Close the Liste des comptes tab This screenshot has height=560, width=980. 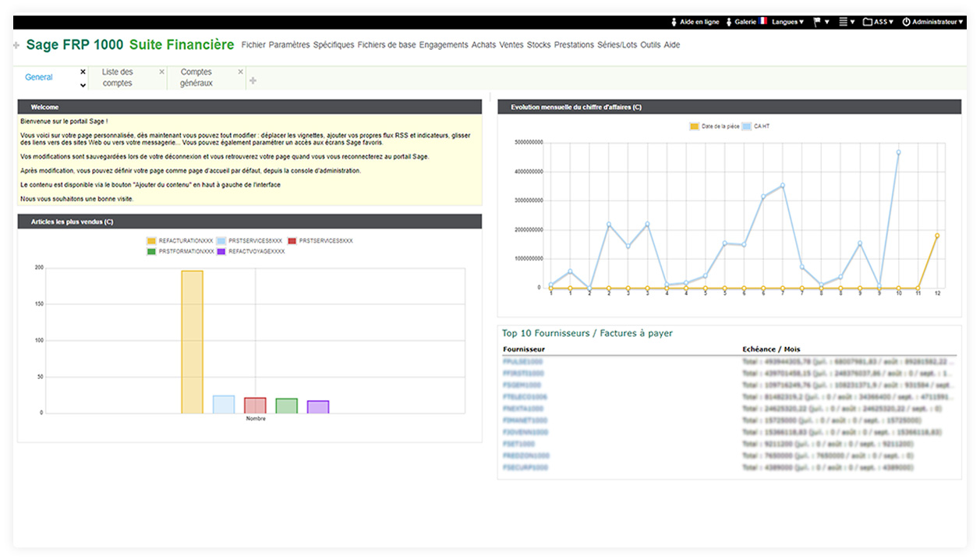pyautogui.click(x=161, y=72)
